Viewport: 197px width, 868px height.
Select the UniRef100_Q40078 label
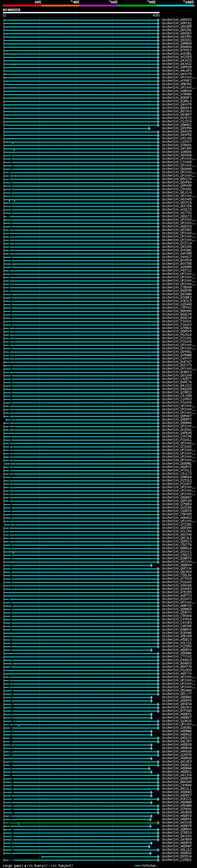pyautogui.click(x=176, y=104)
